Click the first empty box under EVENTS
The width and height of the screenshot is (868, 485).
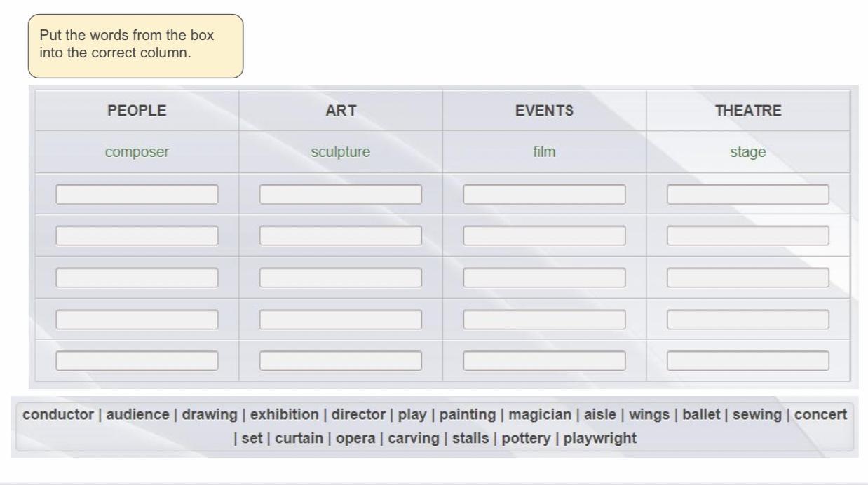click(x=544, y=194)
